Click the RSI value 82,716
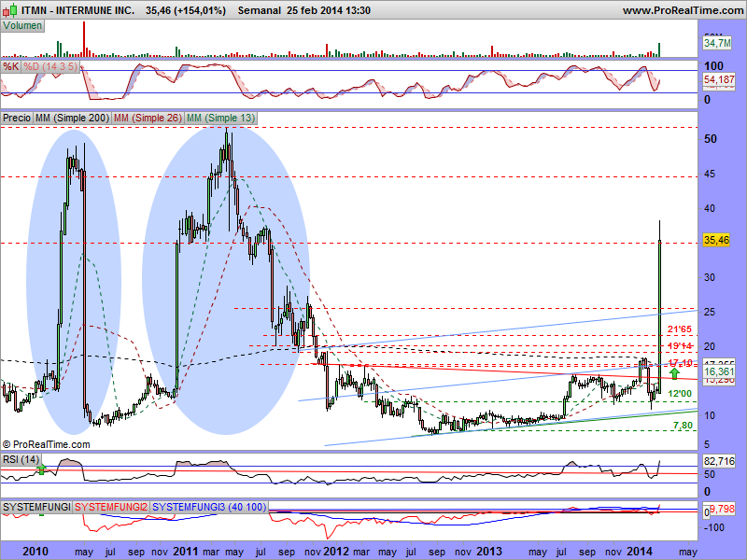The image size is (747, 560). click(x=719, y=461)
